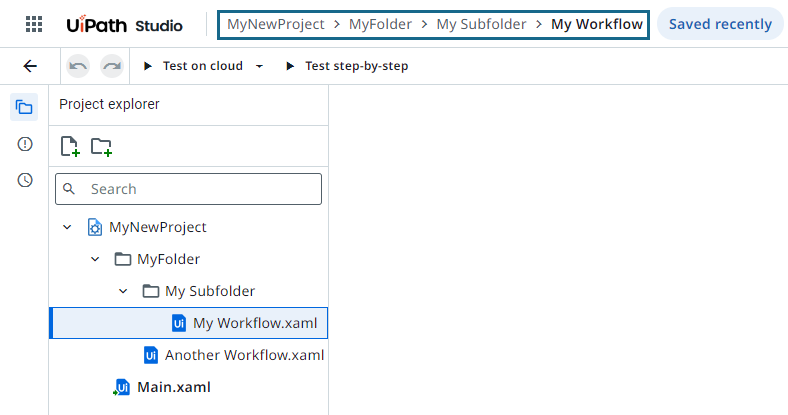Click the search magnifier icon
Viewport: 788px width, 415px height.
tap(69, 189)
